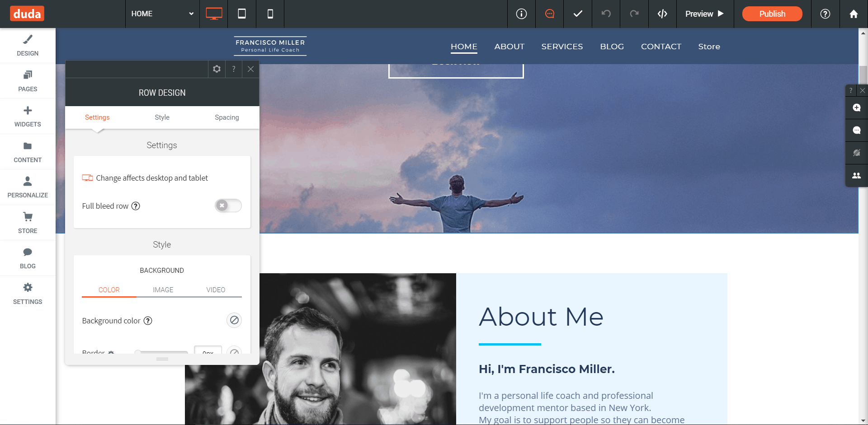Enable the Full bleed row toggle
Viewport: 868px width, 425px height.
click(x=228, y=205)
